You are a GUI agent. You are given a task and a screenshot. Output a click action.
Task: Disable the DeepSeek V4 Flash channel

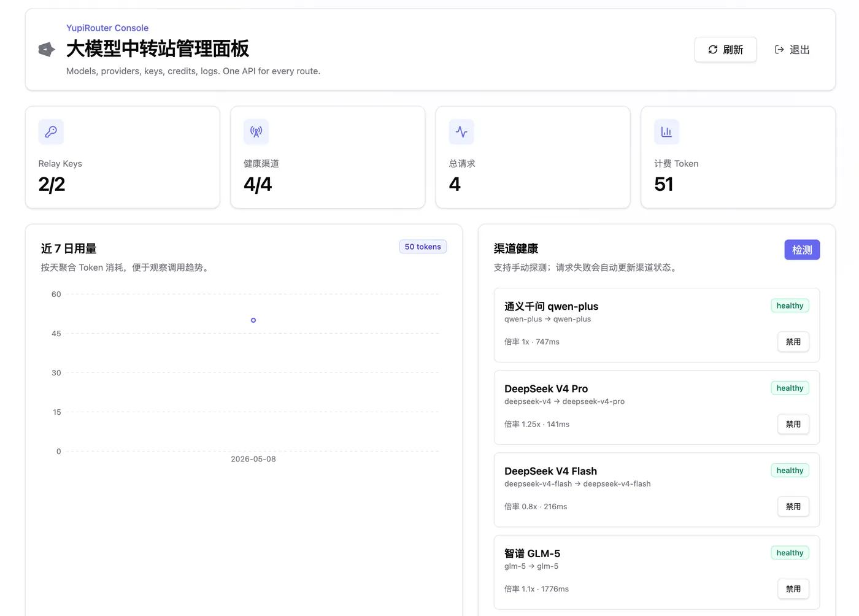pyautogui.click(x=793, y=506)
